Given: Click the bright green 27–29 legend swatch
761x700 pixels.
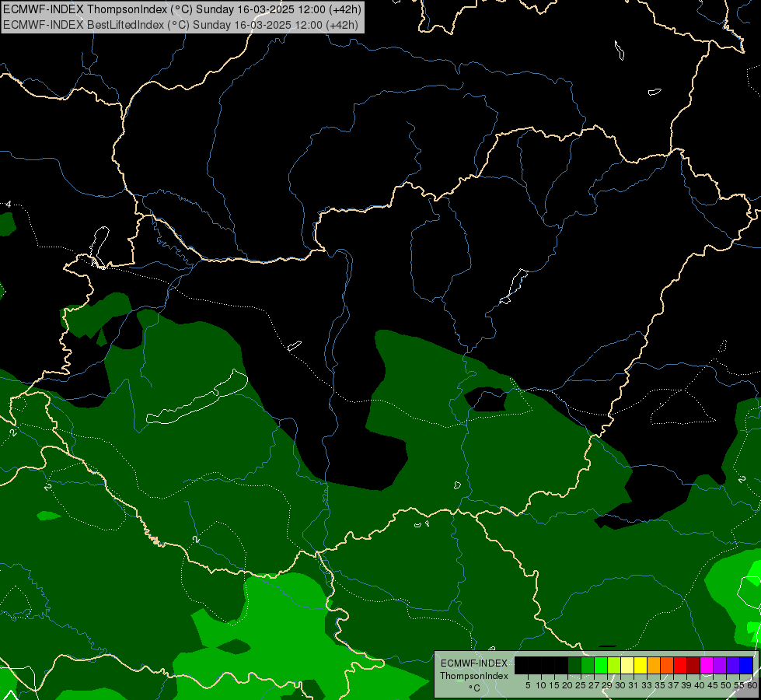Looking at the screenshot, I should pyautogui.click(x=601, y=665).
